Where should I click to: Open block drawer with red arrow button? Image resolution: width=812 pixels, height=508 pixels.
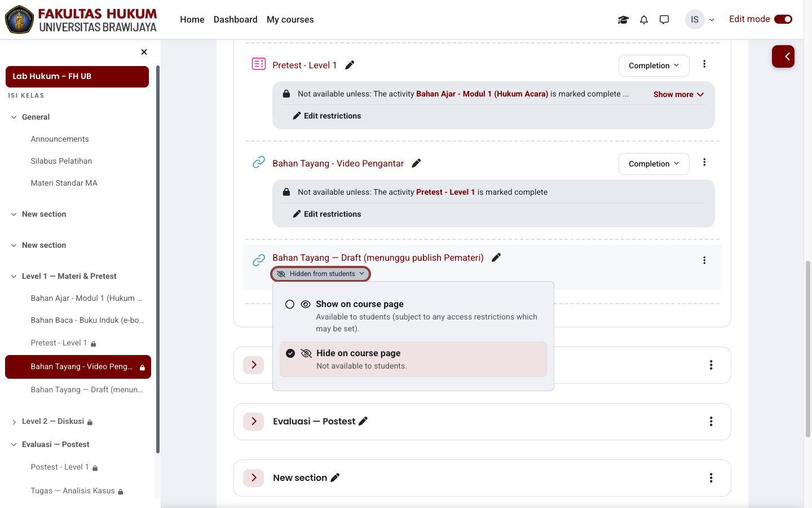pyautogui.click(x=783, y=56)
